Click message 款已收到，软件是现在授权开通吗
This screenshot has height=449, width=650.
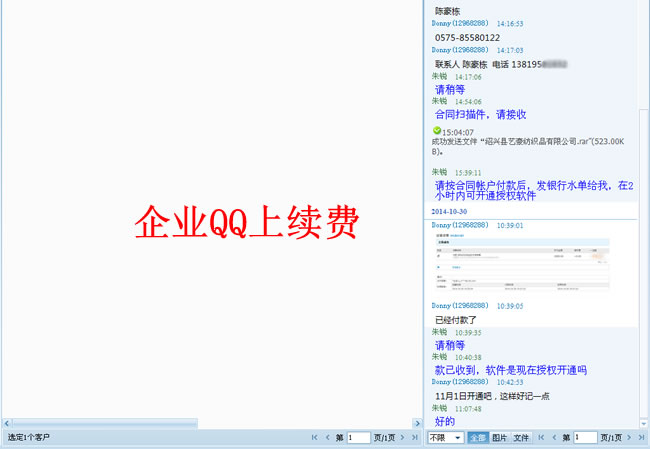coord(511,370)
